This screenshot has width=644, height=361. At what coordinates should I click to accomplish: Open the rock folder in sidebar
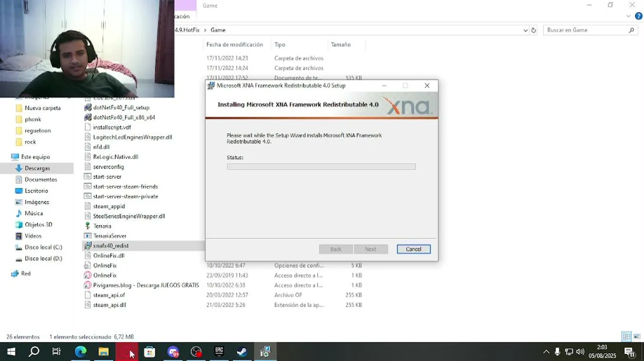click(30, 142)
